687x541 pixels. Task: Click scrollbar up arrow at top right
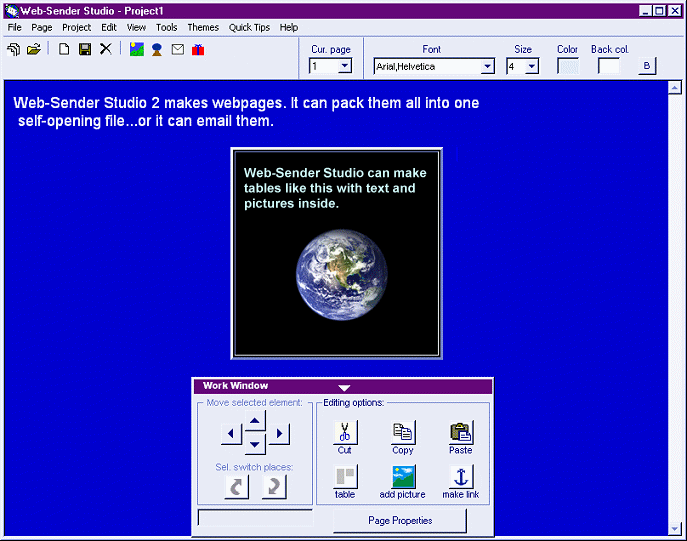click(x=674, y=88)
